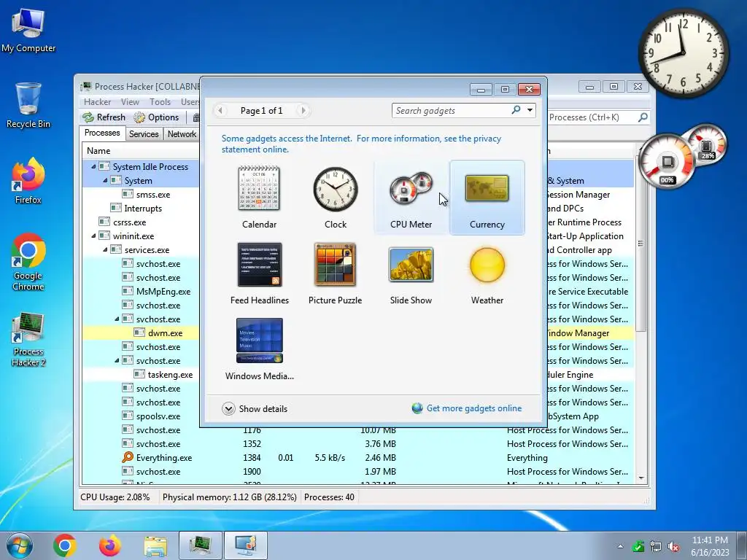Click CPU Usage in the status bar
This screenshot has height=560, width=747.
tap(115, 497)
